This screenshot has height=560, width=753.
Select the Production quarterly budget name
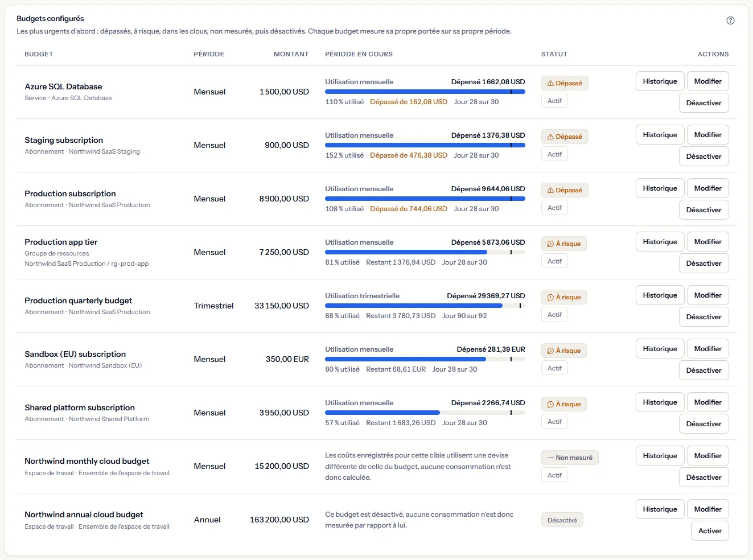click(x=78, y=300)
